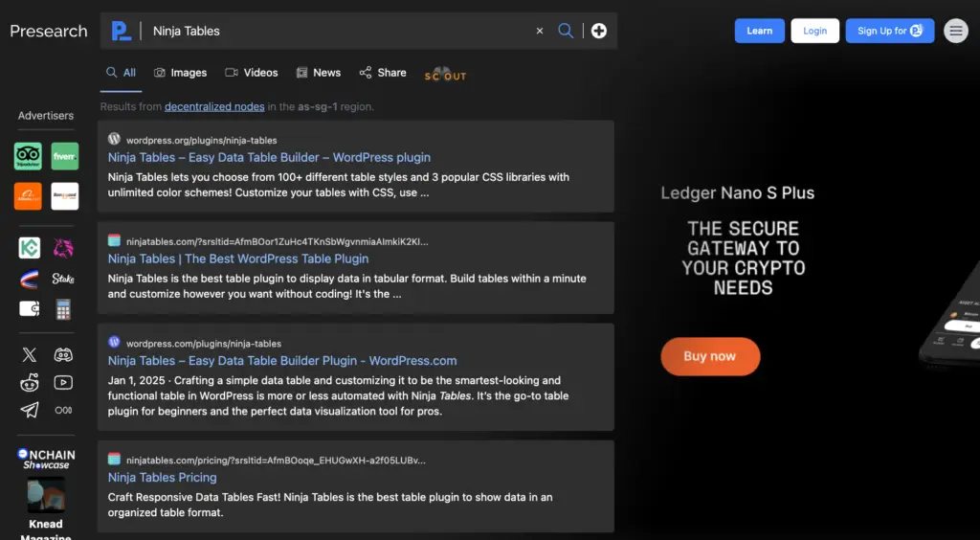Click the magnifier search submit icon
This screenshot has height=540, width=980.
(x=566, y=31)
